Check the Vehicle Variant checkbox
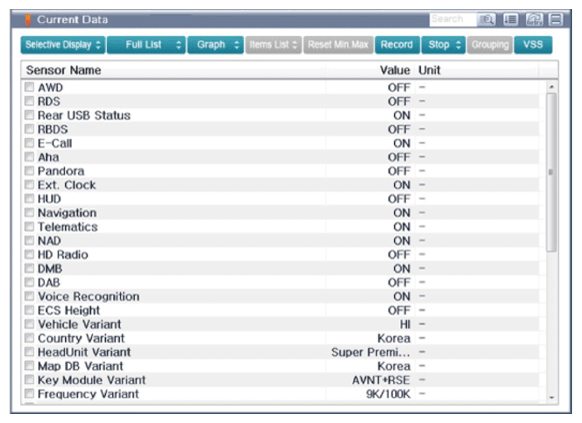The image size is (582, 423). (x=29, y=324)
